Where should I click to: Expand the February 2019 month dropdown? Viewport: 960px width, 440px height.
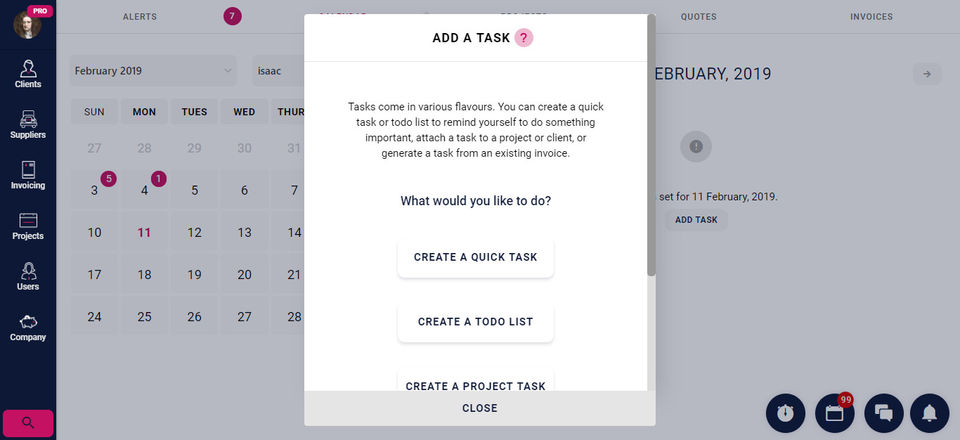pos(153,71)
